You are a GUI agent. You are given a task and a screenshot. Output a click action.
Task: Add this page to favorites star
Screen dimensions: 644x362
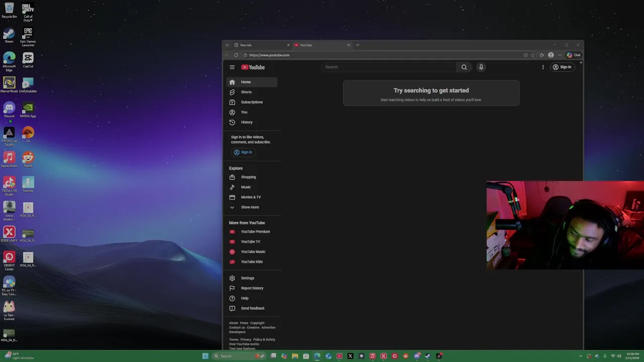pos(533,55)
